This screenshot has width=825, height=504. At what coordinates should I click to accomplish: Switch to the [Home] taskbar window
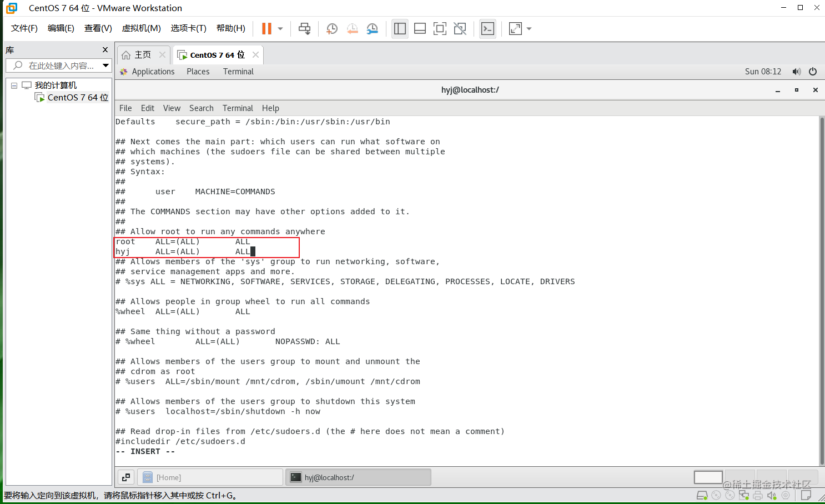[210, 477]
